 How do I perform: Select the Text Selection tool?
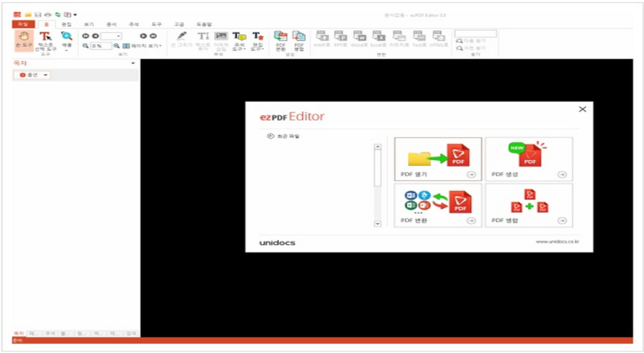click(45, 41)
